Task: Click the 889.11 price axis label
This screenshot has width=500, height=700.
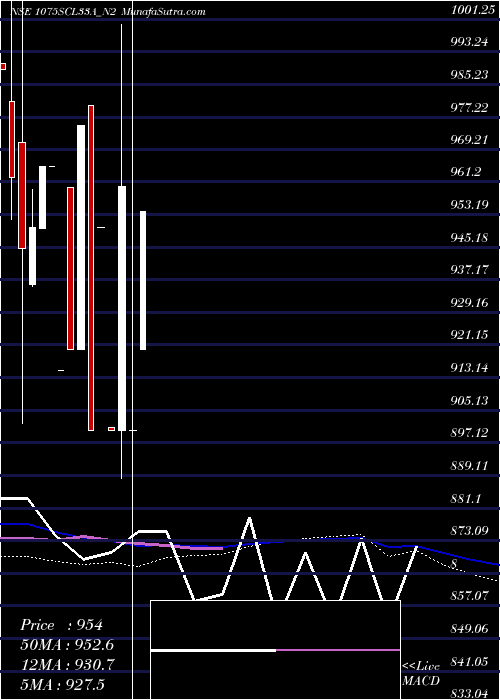Action: coord(471,466)
